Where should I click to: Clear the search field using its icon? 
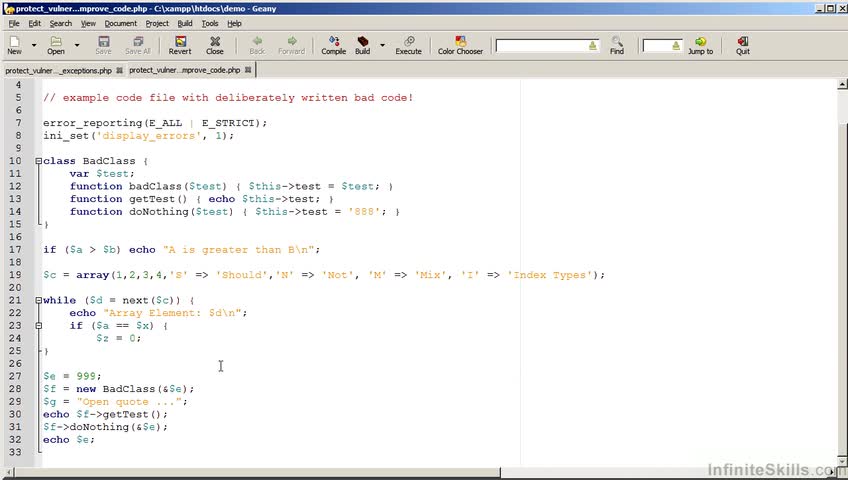point(593,46)
